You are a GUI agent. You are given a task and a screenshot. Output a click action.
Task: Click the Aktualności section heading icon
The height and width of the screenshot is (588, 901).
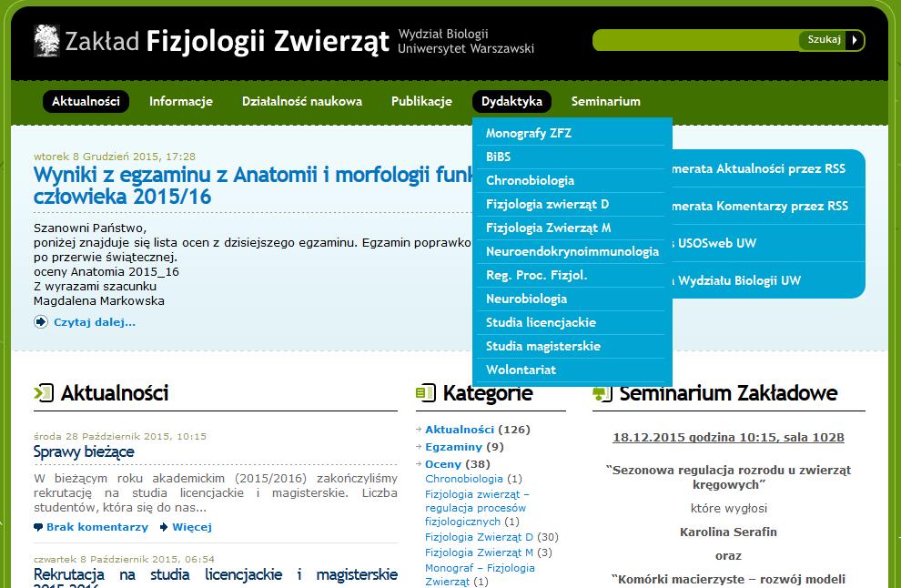[44, 393]
